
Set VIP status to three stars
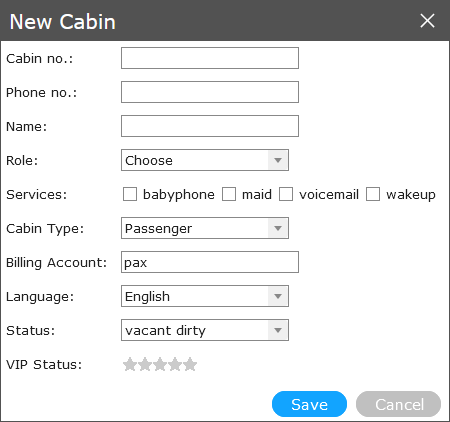click(160, 364)
